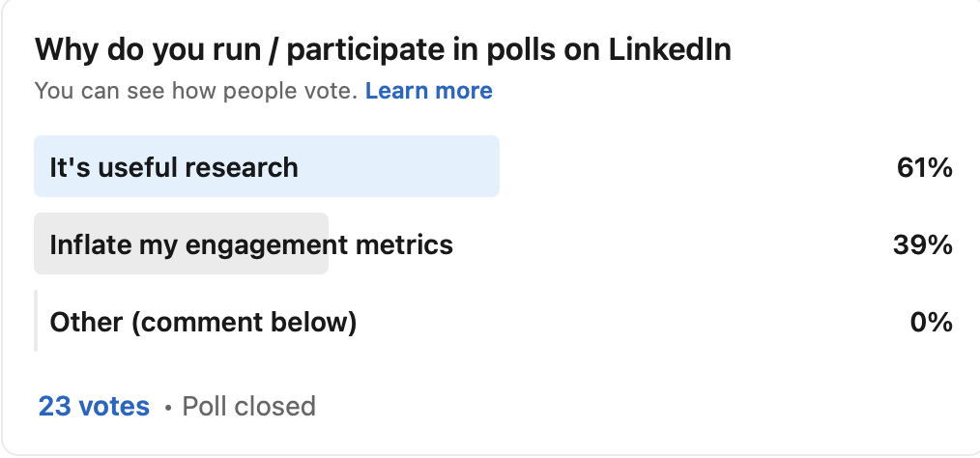This screenshot has width=980, height=458.
Task: Select "Inflate my engagement metrics" option label
Action: tap(251, 244)
